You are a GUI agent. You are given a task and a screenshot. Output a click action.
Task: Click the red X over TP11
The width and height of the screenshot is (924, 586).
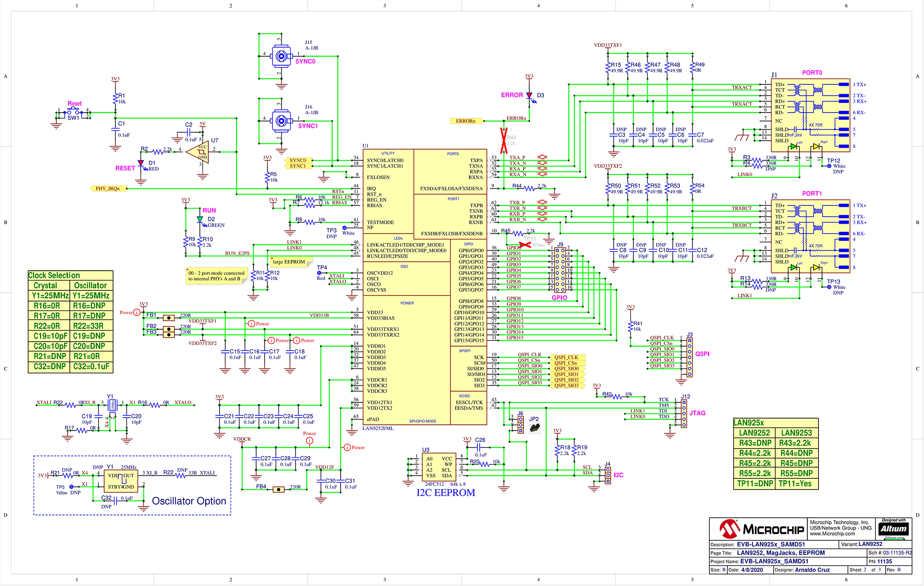pyautogui.click(x=525, y=244)
